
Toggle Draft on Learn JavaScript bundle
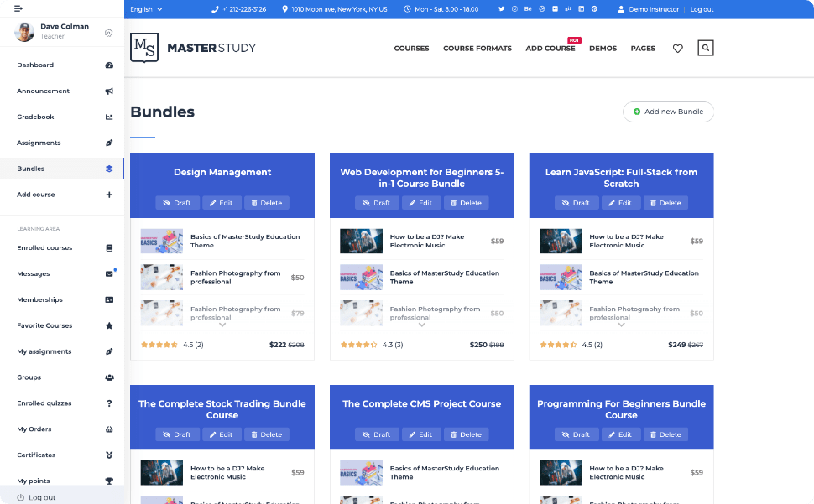(x=577, y=203)
